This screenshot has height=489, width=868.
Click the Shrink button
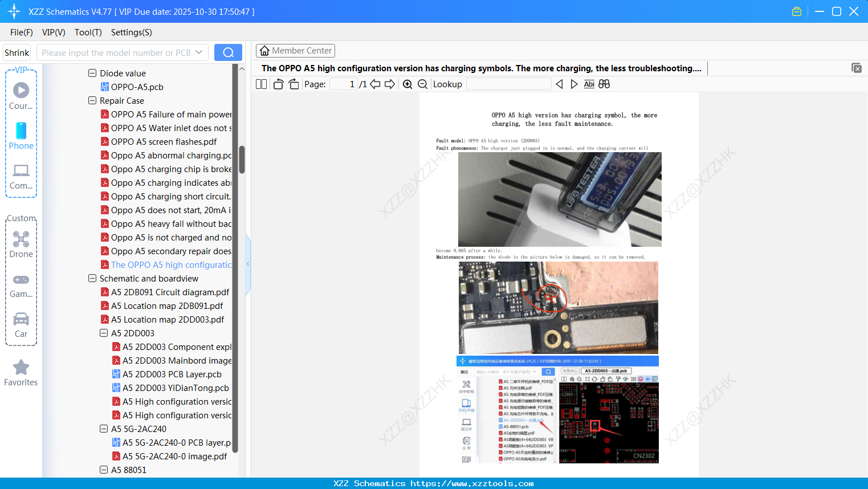[17, 52]
